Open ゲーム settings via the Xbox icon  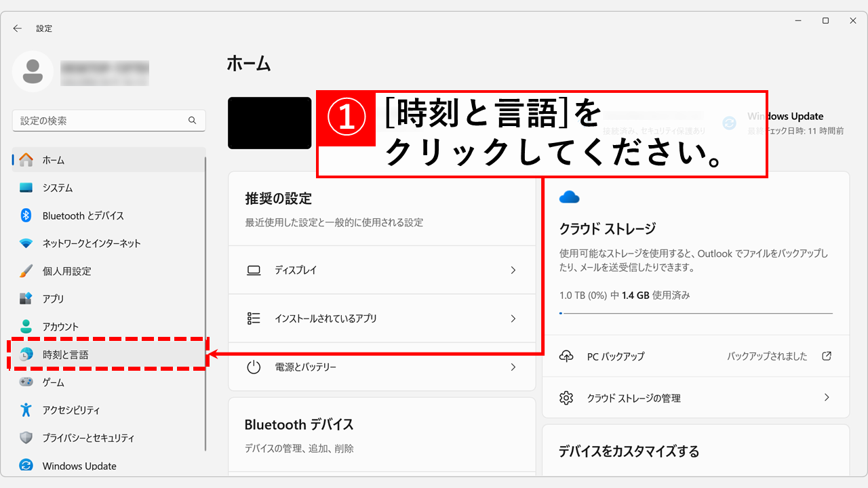(25, 382)
